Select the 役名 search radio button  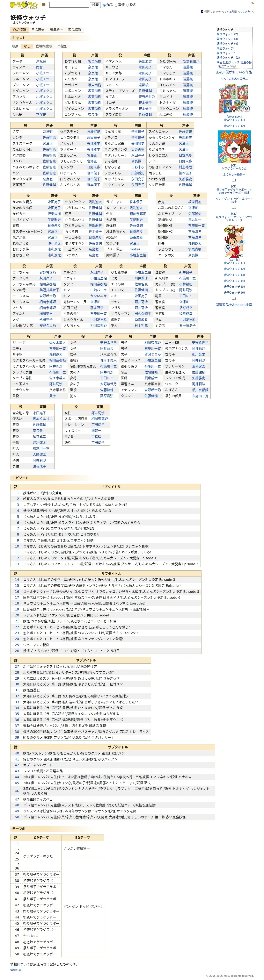pos(127,5)
